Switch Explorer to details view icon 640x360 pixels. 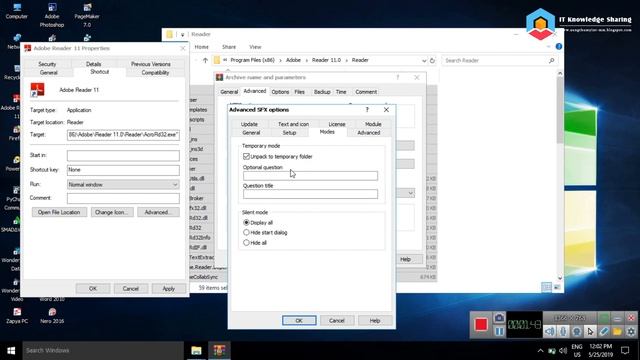[546, 287]
